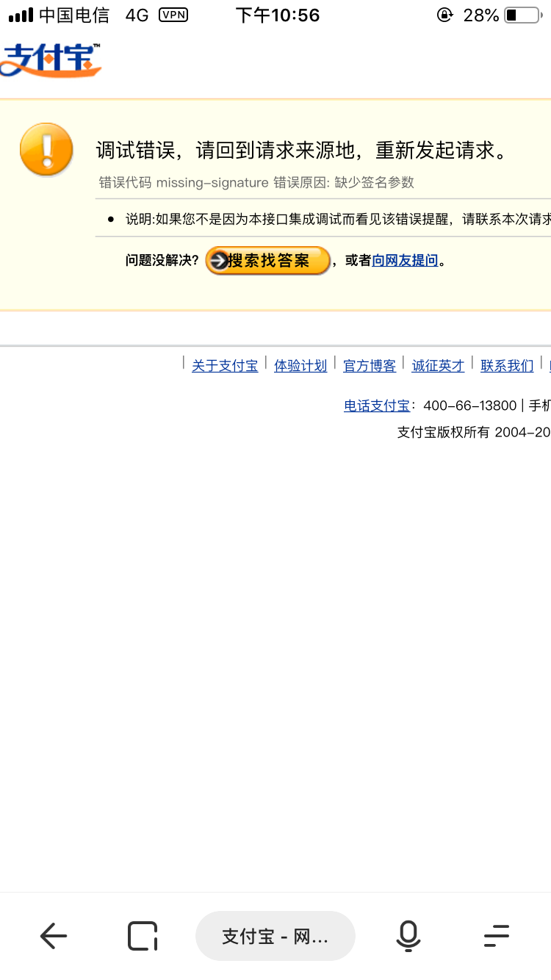Open the browser tabs switcher icon
The height and width of the screenshot is (980, 551).
click(143, 936)
